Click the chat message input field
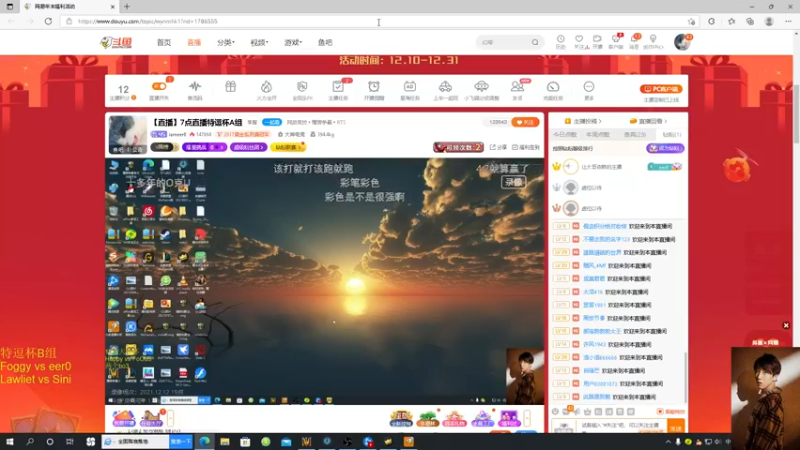This screenshot has width=800, height=450. pyautogui.click(x=622, y=426)
